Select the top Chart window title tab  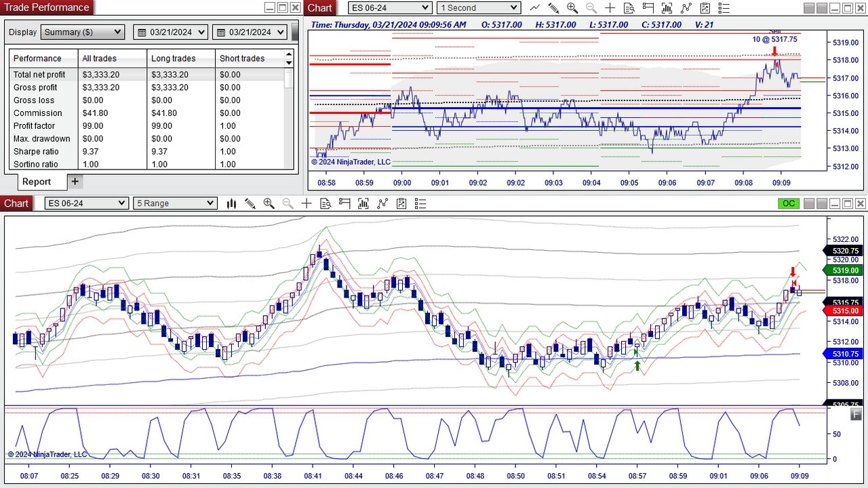[319, 7]
